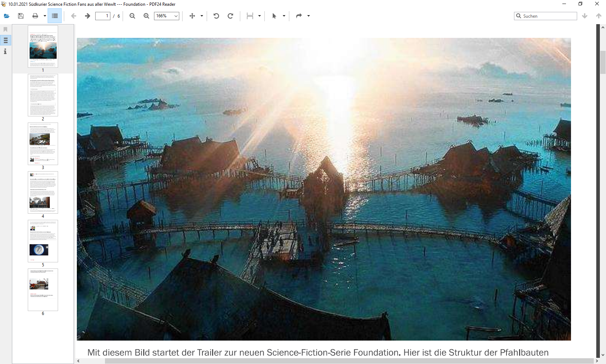
Task: Zoom in using the magnifier plus icon
Action: tap(146, 16)
